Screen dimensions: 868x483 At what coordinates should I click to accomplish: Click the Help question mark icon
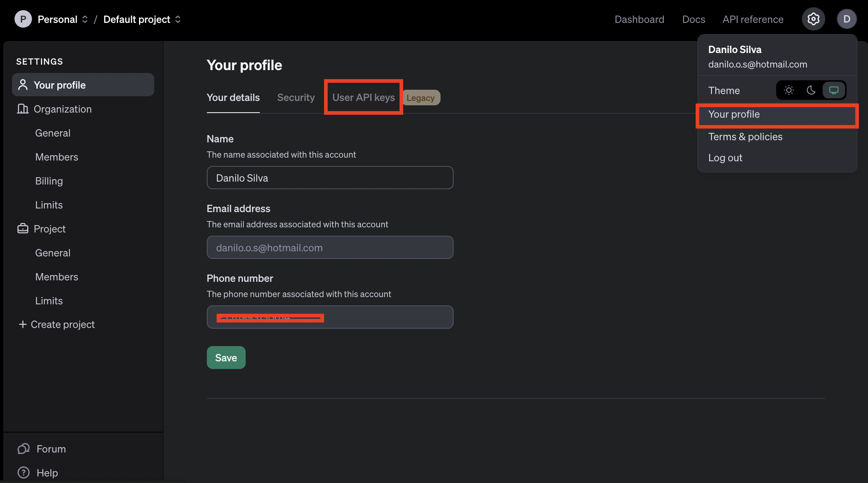(24, 472)
